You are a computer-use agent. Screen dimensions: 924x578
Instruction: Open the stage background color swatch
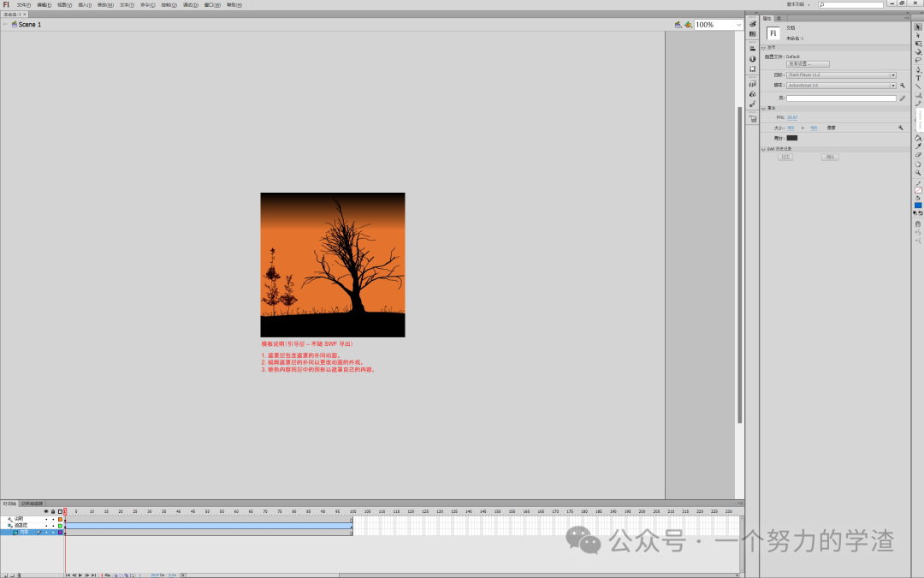pyautogui.click(x=792, y=138)
